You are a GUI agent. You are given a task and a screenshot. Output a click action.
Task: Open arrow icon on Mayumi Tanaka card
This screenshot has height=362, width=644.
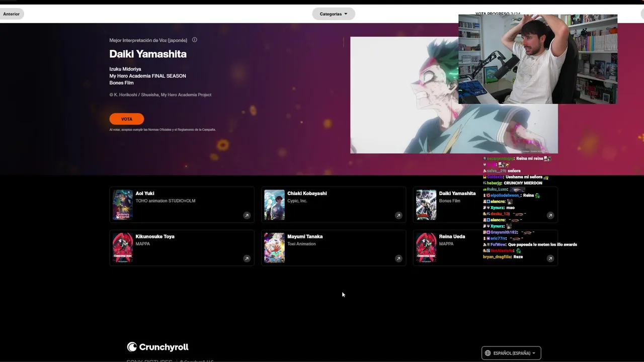(398, 258)
